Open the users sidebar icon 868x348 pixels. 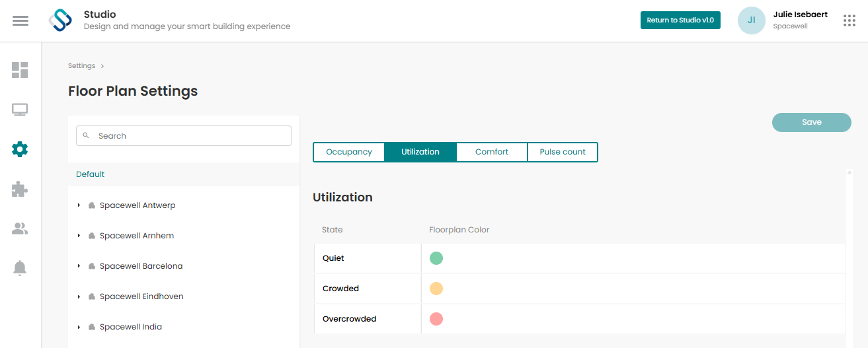point(20,228)
